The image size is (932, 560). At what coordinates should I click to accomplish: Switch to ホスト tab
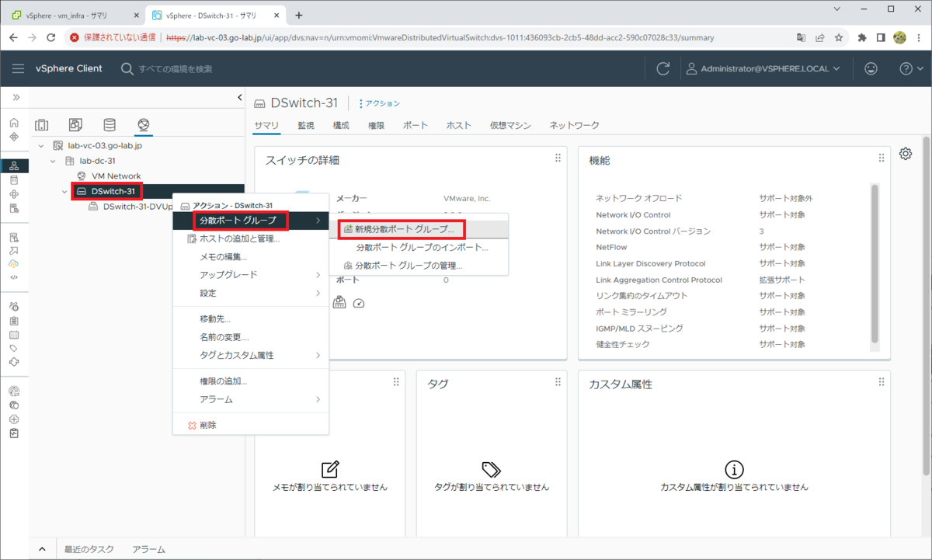459,125
